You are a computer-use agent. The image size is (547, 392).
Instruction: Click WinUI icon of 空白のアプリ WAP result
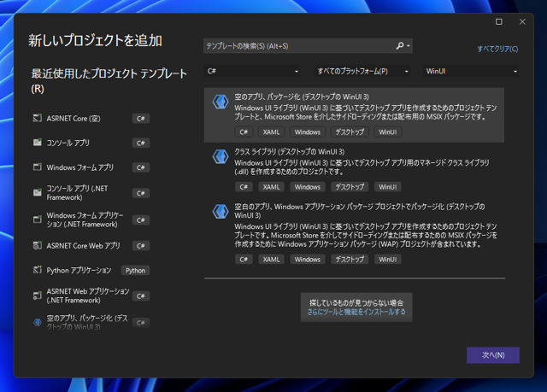pyautogui.click(x=221, y=212)
